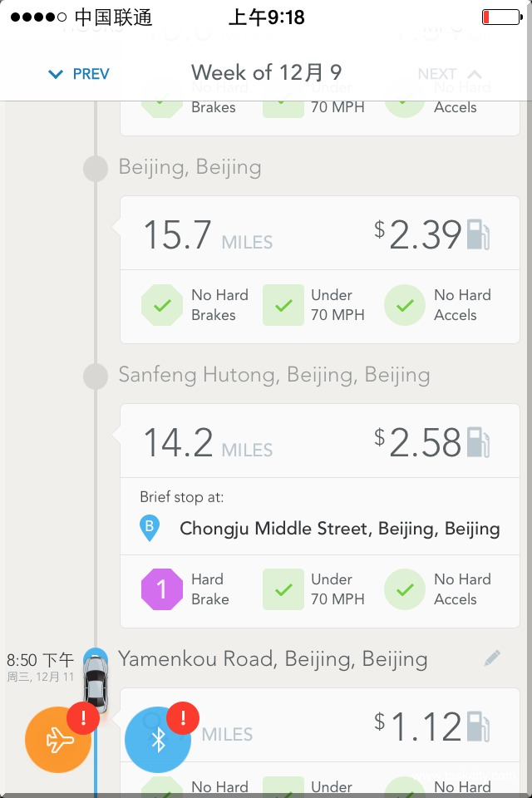Viewport: 532px width, 798px height.
Task: Tap No Hard Accels checkmark in 15.7-mile trip
Action: (x=405, y=305)
